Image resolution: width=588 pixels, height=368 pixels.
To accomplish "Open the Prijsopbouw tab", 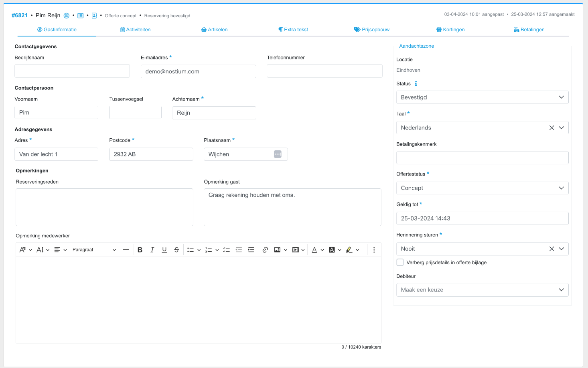I will pyautogui.click(x=372, y=30).
